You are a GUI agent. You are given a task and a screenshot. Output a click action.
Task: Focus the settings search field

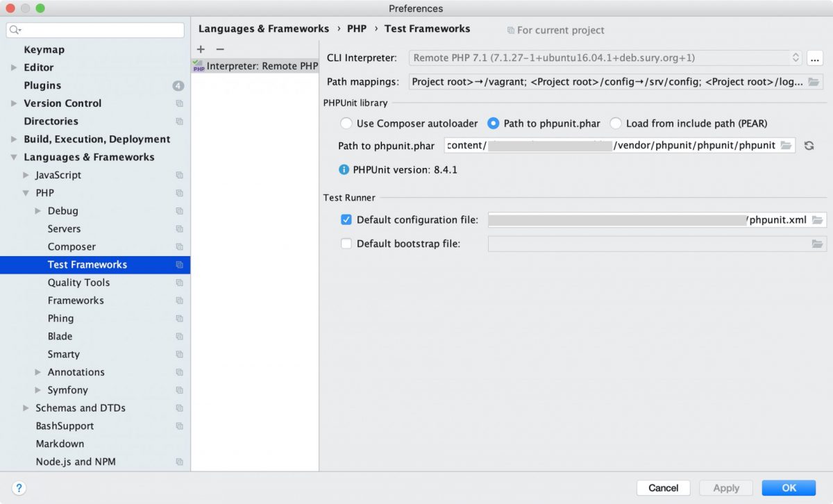(x=95, y=30)
